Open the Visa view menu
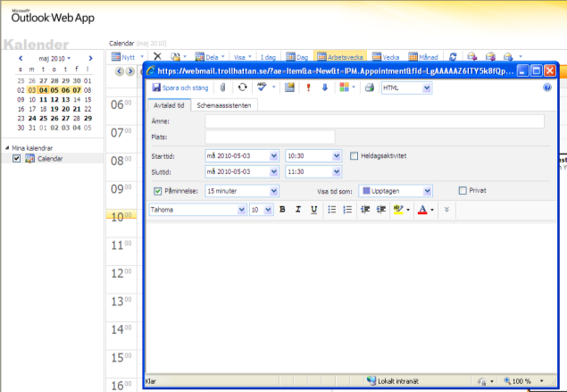Image resolution: width=567 pixels, height=392 pixels. (242, 57)
